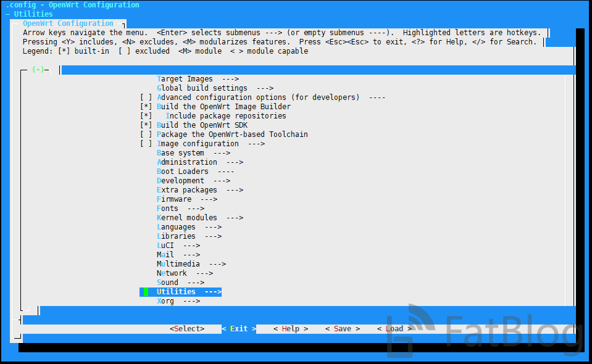Open the Libraries menu entry
Viewport: 592px width, 364px height.
pyautogui.click(x=189, y=236)
